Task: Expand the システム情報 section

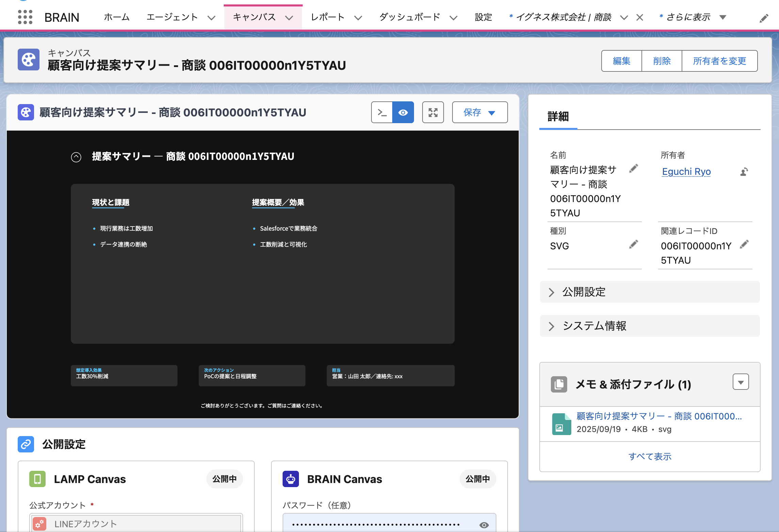Action: click(552, 326)
